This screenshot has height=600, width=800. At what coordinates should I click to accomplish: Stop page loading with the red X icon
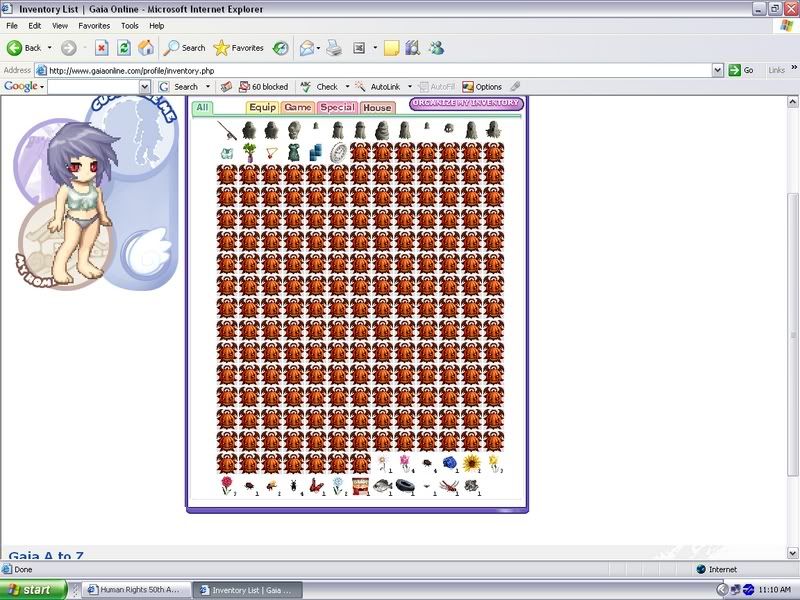(x=102, y=48)
